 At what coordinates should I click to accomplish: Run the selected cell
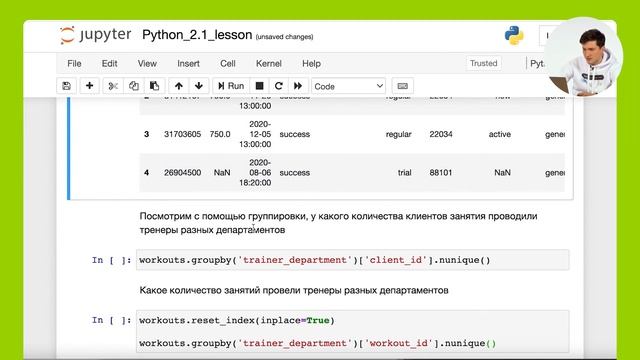[x=231, y=86]
